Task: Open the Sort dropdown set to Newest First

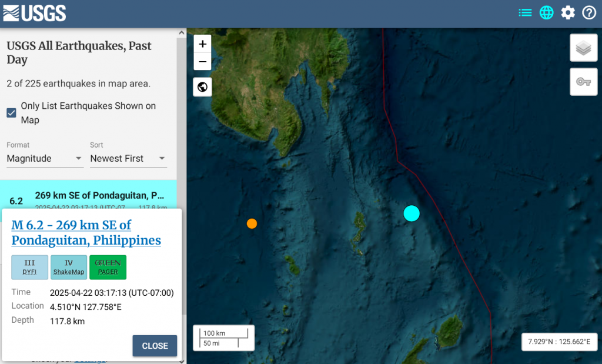Action: click(128, 159)
